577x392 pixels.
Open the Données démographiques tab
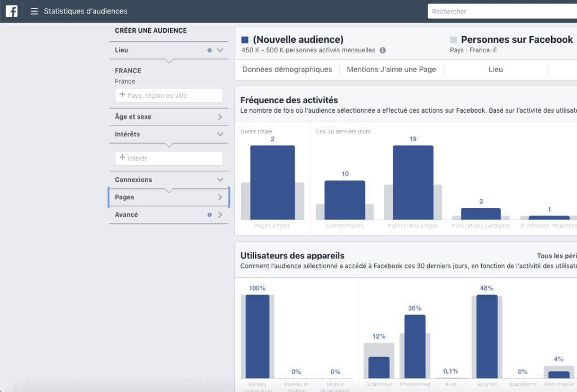point(287,69)
